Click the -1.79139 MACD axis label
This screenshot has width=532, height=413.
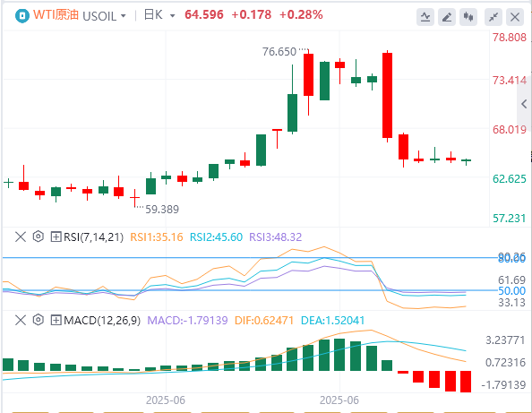(x=503, y=385)
